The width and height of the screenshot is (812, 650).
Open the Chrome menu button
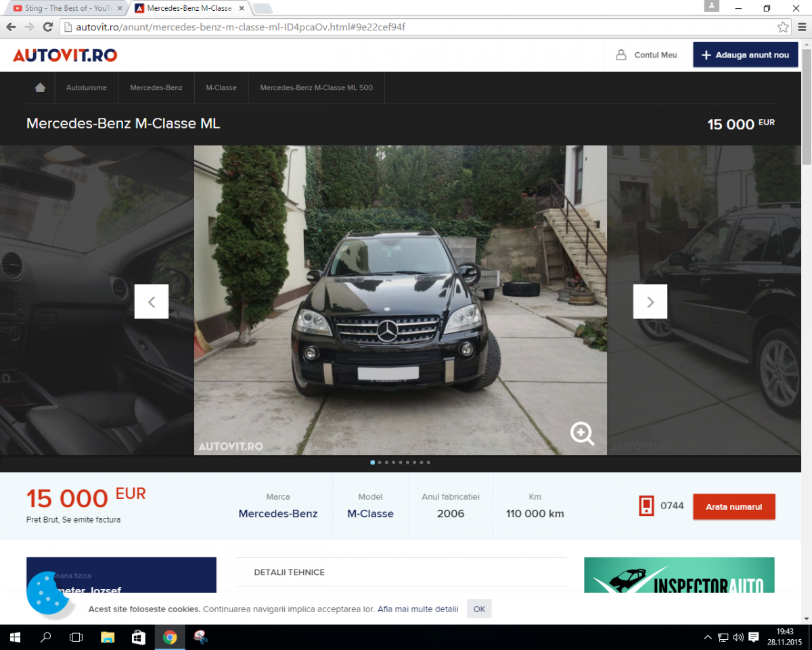click(x=802, y=27)
